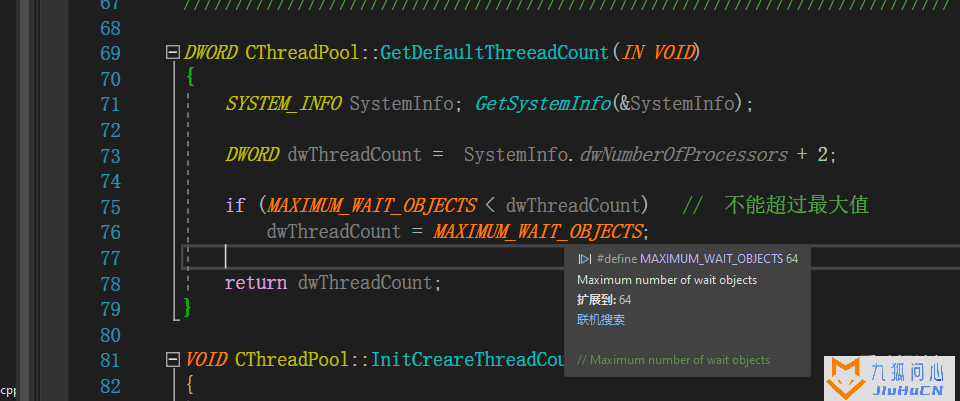
Task: Click 'SystemInfo;' variable declaration on line 71
Action: 405,104
